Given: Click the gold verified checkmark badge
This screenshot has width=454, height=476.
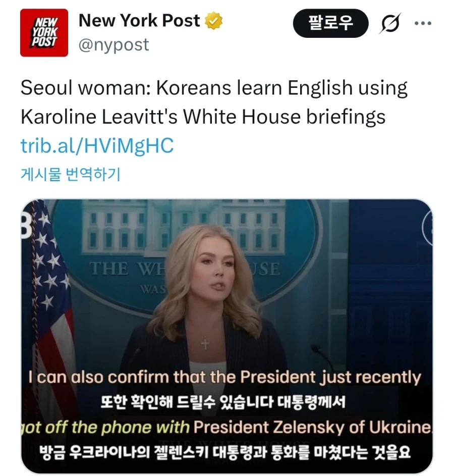Looking at the screenshot, I should [214, 21].
